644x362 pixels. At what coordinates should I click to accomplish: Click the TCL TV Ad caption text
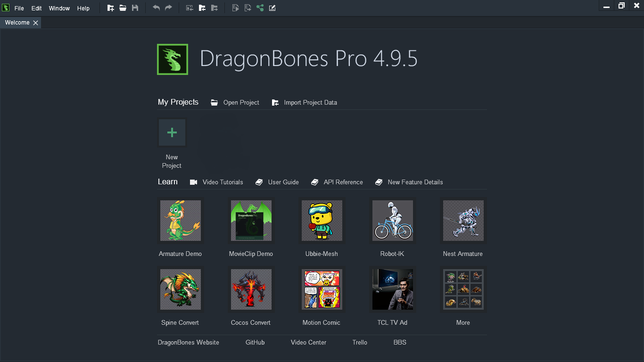click(x=392, y=322)
